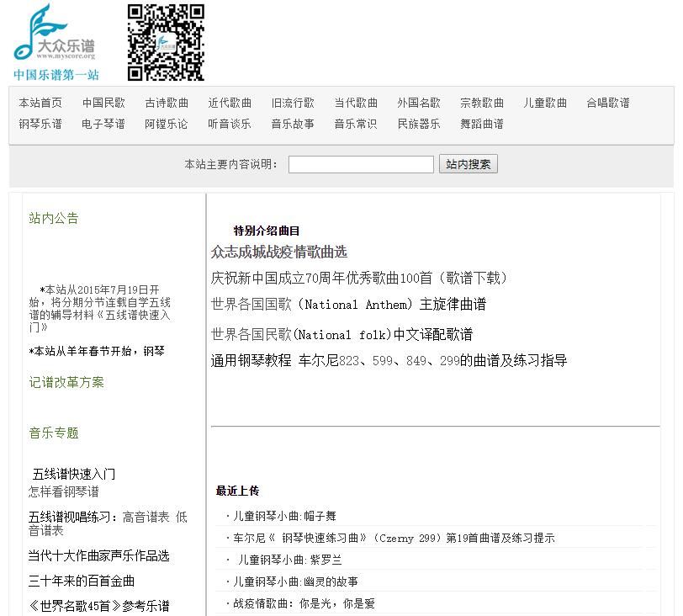Select 近代歌曲 in navigation
This screenshot has width=683, height=616.
230,103
